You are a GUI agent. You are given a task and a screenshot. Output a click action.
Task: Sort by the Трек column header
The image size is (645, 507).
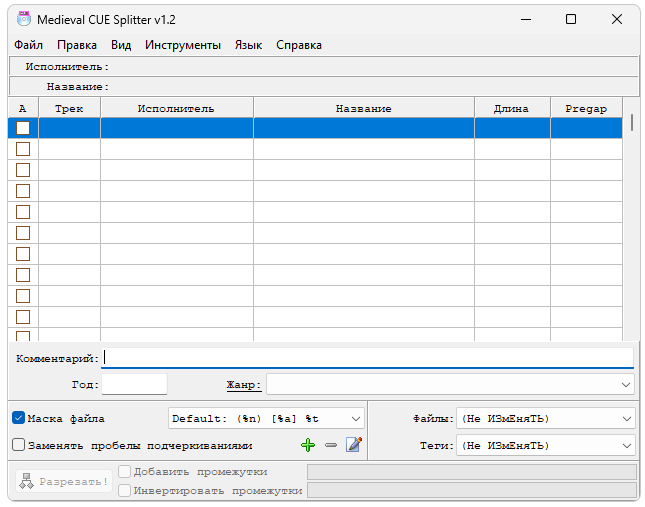(70, 109)
